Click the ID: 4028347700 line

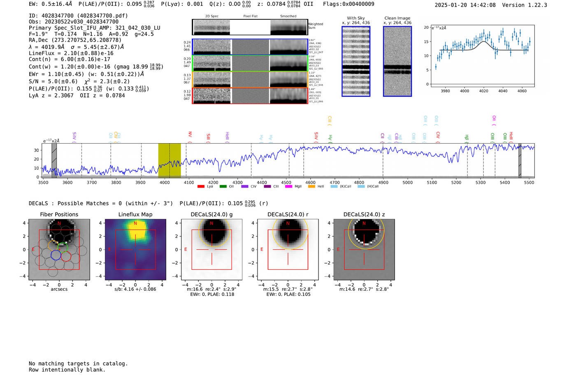coord(78,16)
